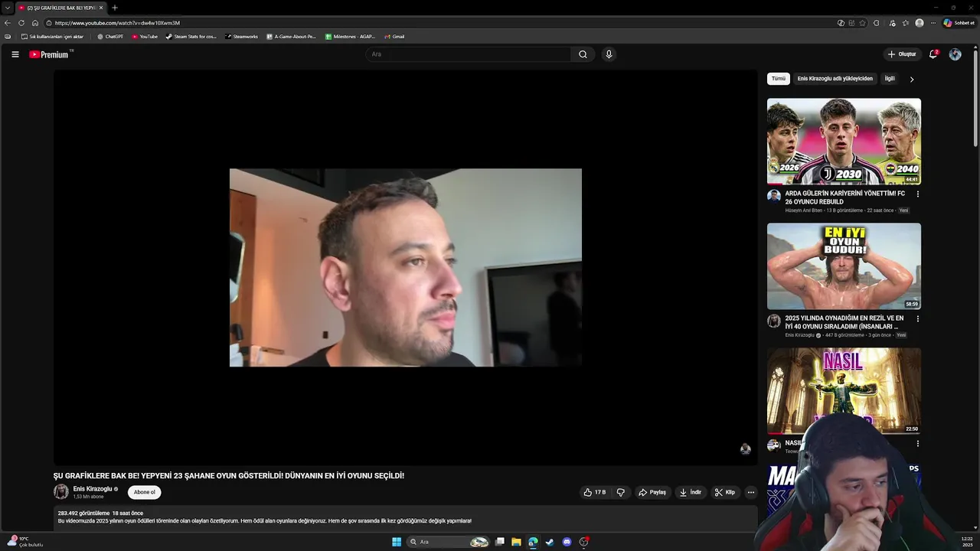Open YouTube notifications bell
Screen dimensions: 980x551
pyautogui.click(x=933, y=54)
